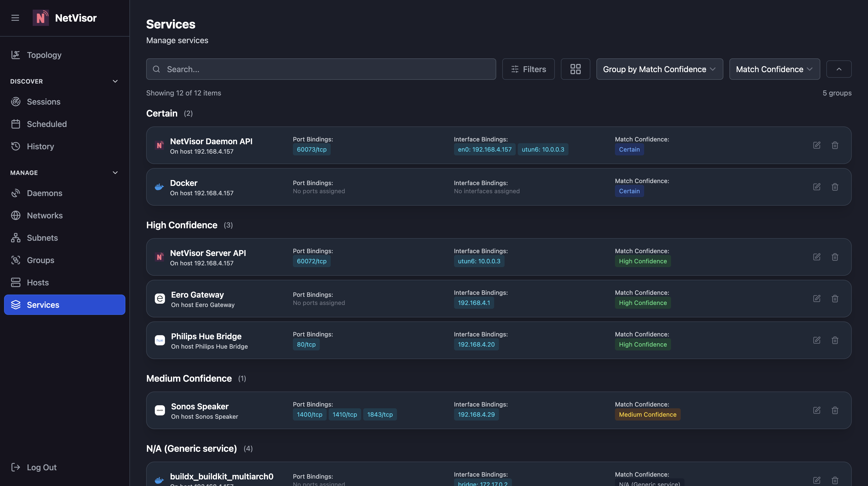Click the 60072/tcp port tag
This screenshot has width=868, height=486.
(x=312, y=261)
